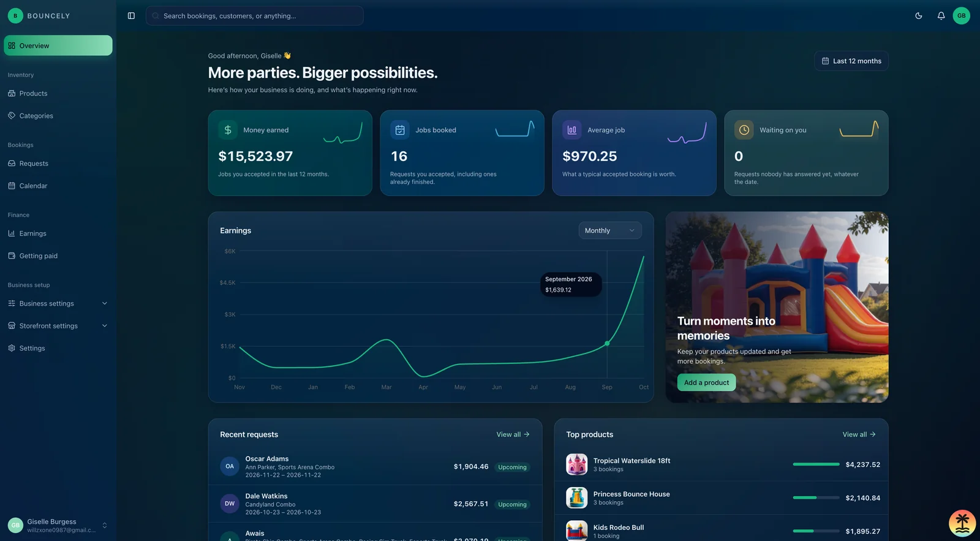Click the bounce castle promo image

777,307
